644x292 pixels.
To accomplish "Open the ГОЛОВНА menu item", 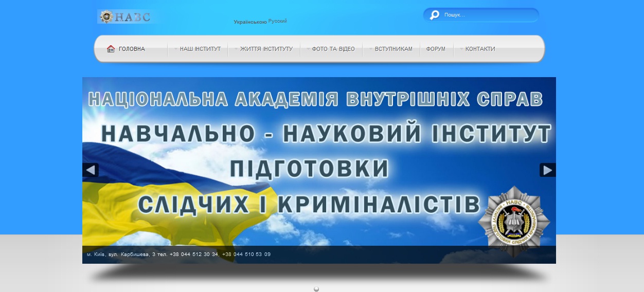I will (x=132, y=49).
